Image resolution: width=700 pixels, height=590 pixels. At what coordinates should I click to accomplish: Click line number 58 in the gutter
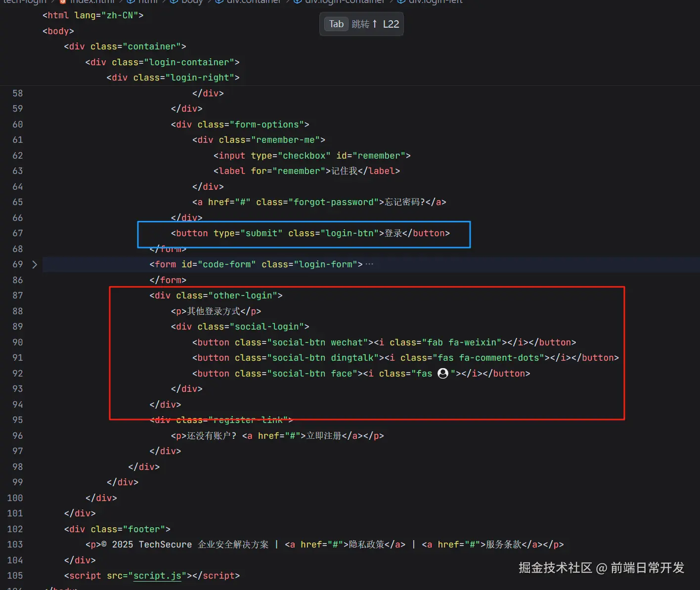pyautogui.click(x=18, y=93)
